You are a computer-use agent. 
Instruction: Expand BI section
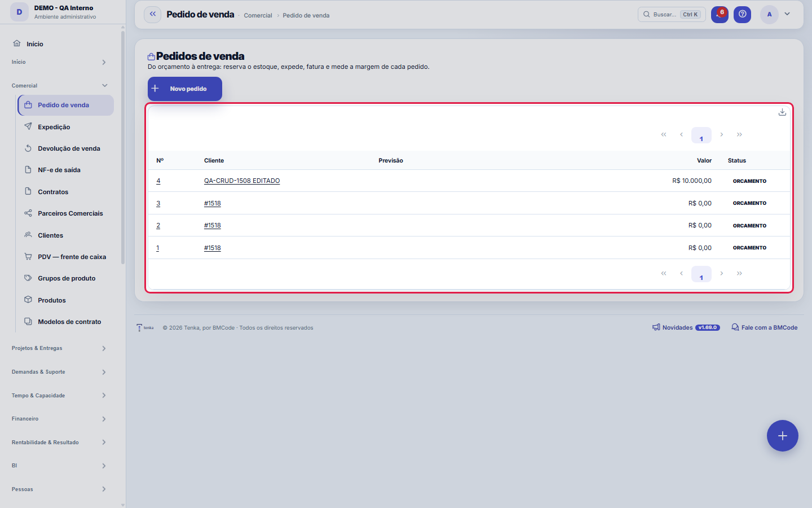59,466
